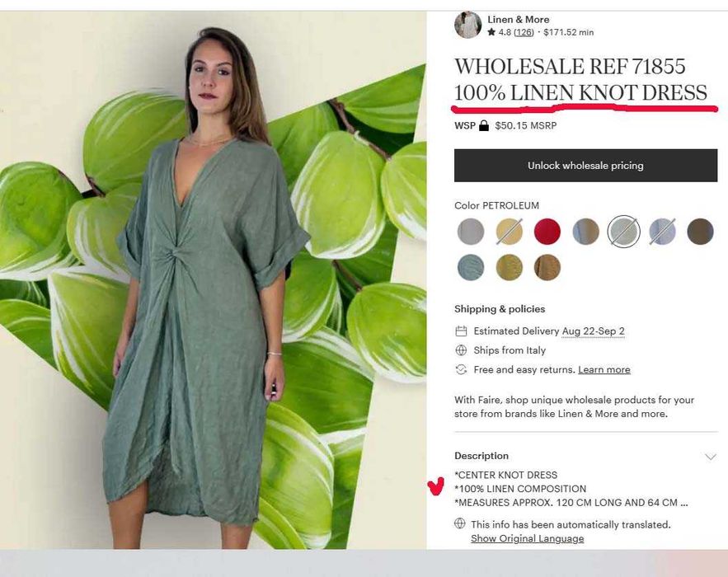Open the 126 reviews link
This screenshot has width=728, height=577.
[x=524, y=32]
